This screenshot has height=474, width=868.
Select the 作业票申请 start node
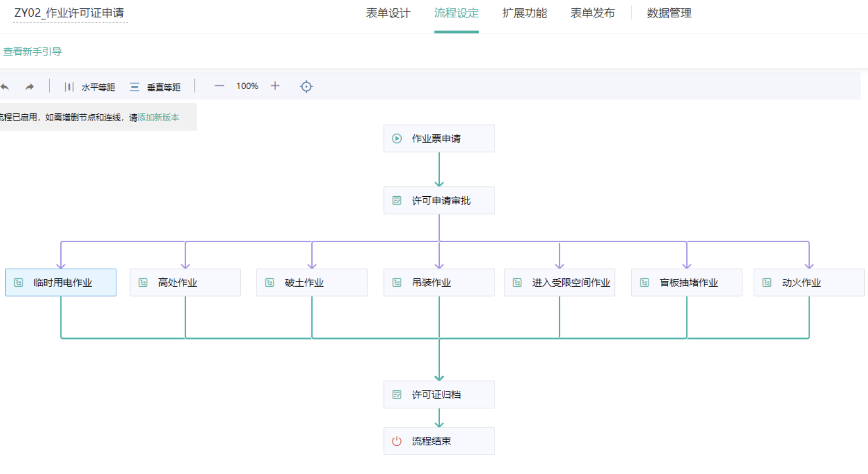[x=439, y=138]
